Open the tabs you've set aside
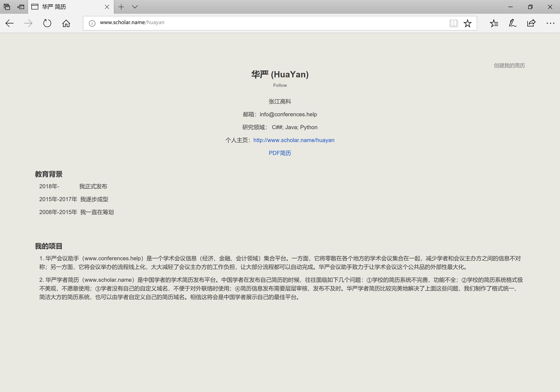This screenshot has height=392, width=560. click(7, 7)
